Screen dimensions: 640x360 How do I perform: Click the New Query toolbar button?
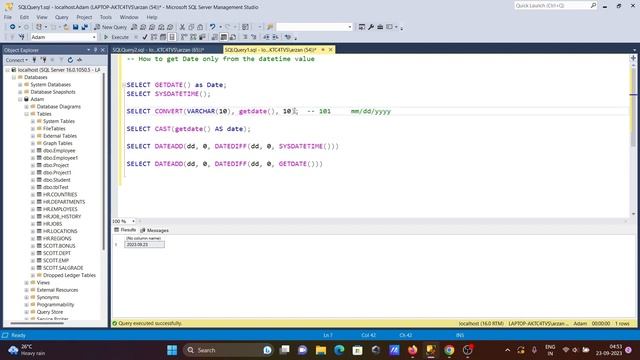pyautogui.click(x=111, y=27)
